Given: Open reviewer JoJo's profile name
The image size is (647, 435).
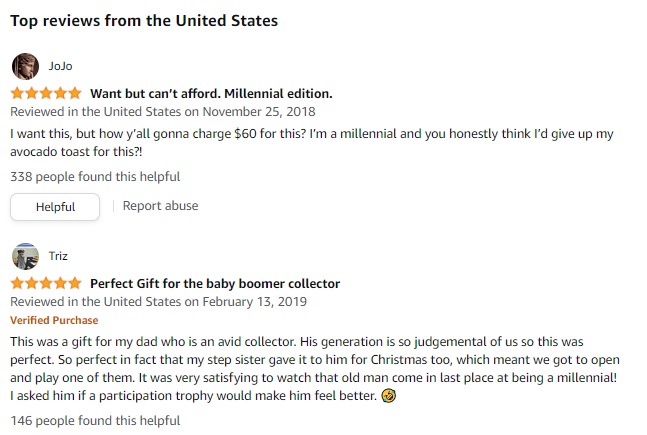Looking at the screenshot, I should (x=60, y=66).
